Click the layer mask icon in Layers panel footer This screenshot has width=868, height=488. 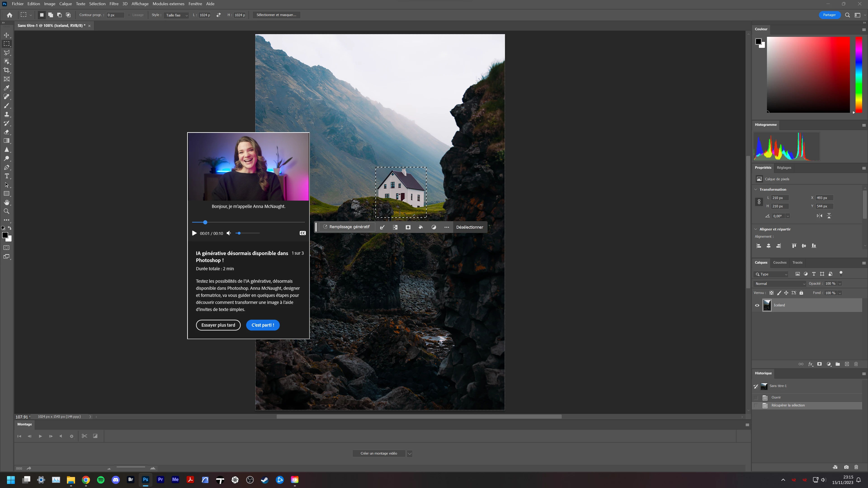pyautogui.click(x=819, y=364)
